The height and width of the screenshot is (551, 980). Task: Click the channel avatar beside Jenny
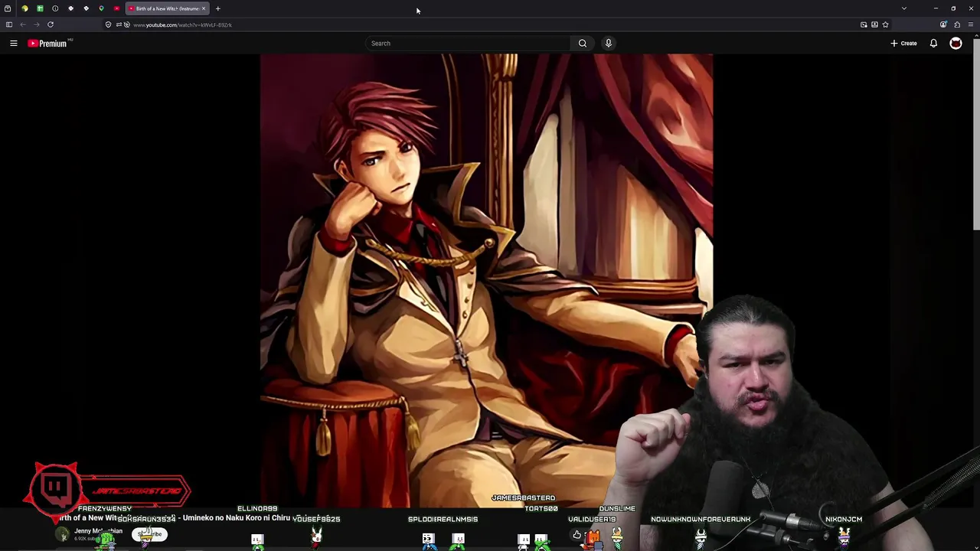point(63,534)
